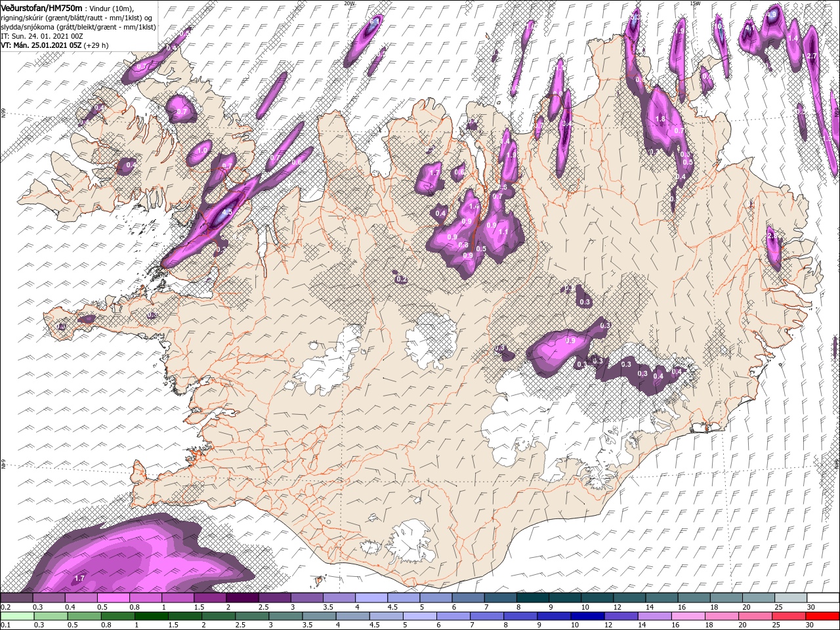Pick the white 30 swatch in the snow legend
Screen dimensions: 840x630
coord(823,598)
